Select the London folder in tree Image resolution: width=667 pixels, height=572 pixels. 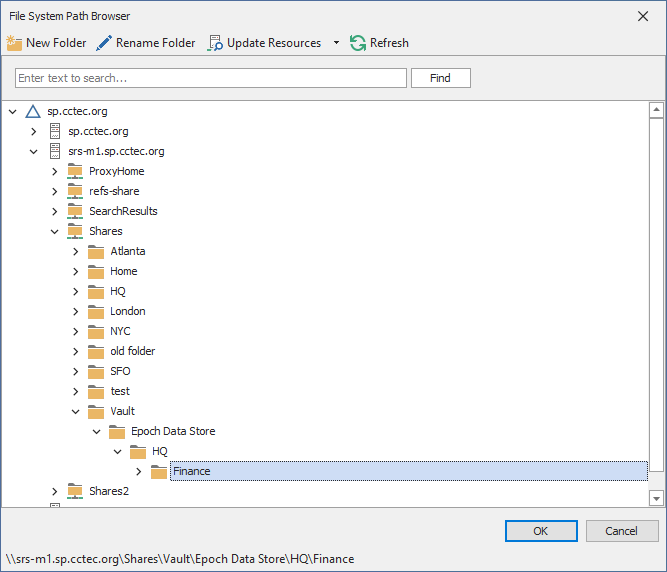click(x=127, y=311)
